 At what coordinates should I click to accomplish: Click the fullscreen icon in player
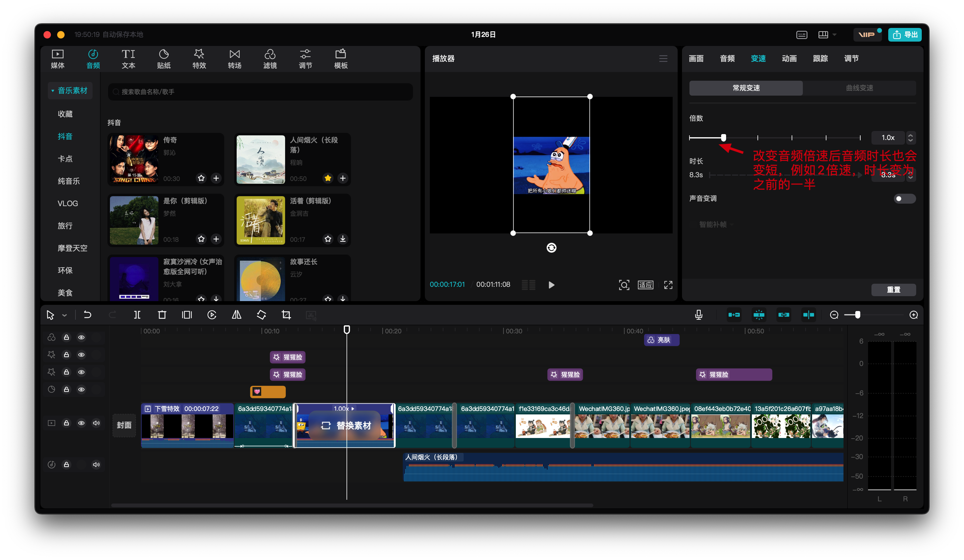[x=668, y=285]
